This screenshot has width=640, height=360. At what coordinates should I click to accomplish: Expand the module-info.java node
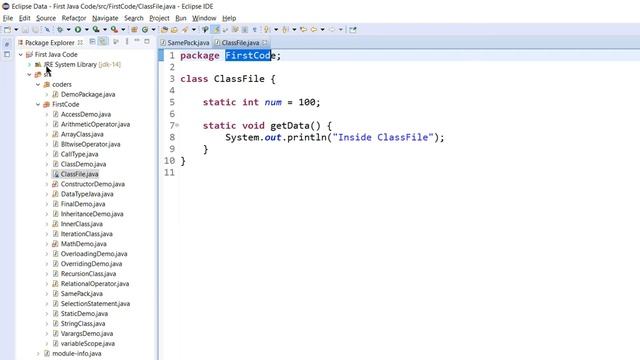[x=38, y=353]
